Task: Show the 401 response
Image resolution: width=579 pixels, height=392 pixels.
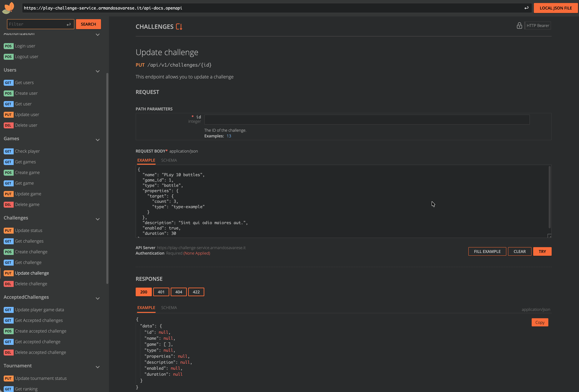Action: [x=161, y=292]
